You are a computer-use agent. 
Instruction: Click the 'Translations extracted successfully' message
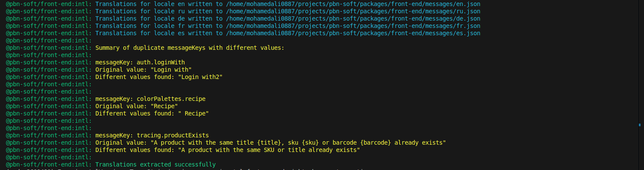[x=156, y=164]
